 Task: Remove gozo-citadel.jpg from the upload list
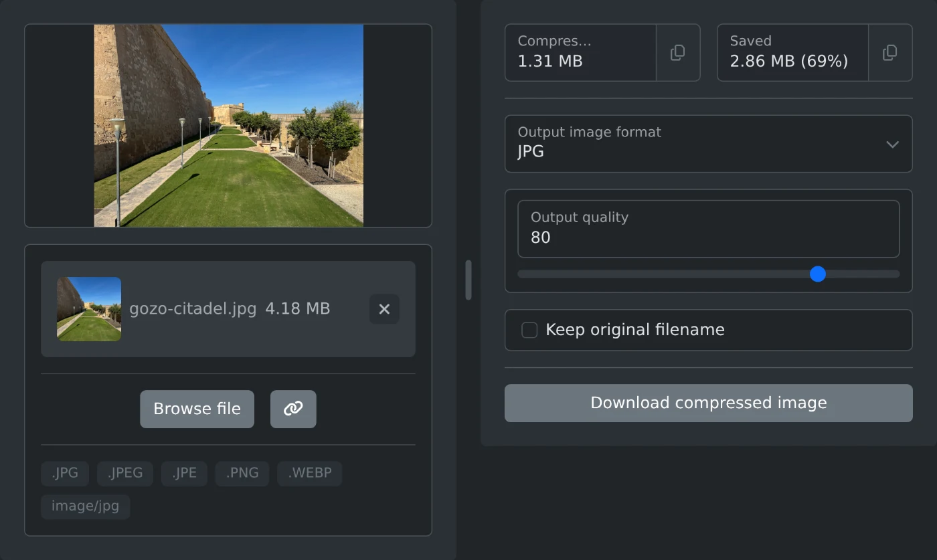384,309
